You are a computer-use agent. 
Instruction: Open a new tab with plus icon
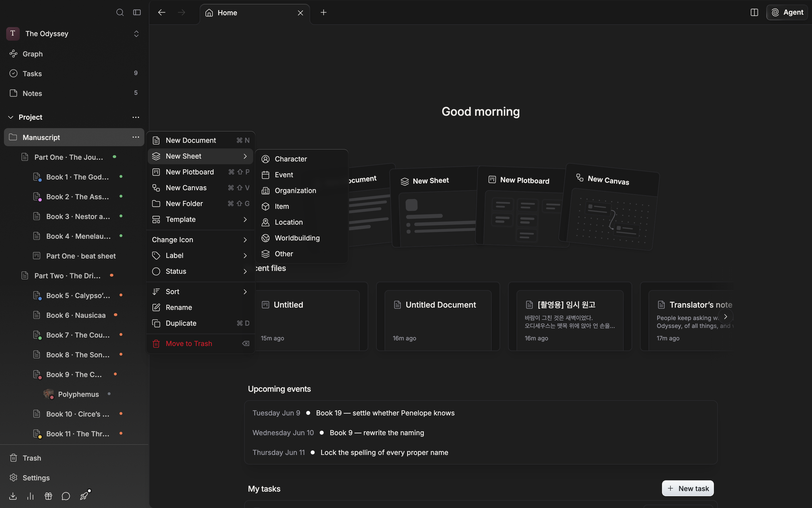tap(323, 12)
